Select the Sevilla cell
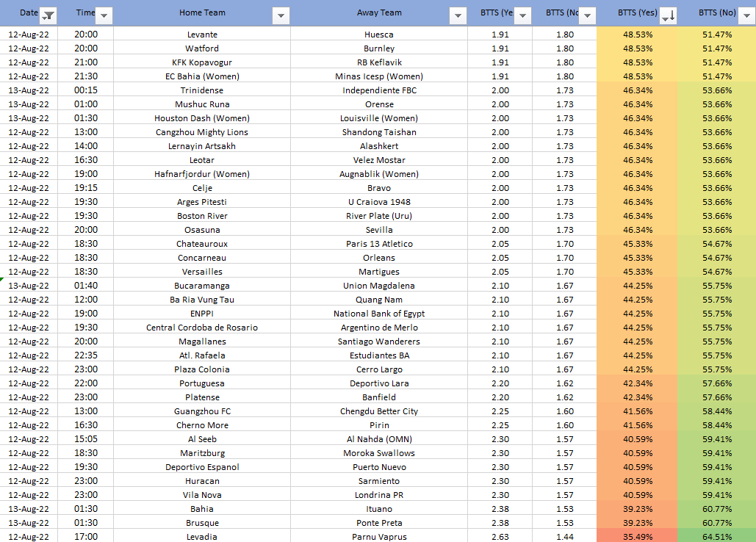The width and height of the screenshot is (756, 542). click(379, 230)
